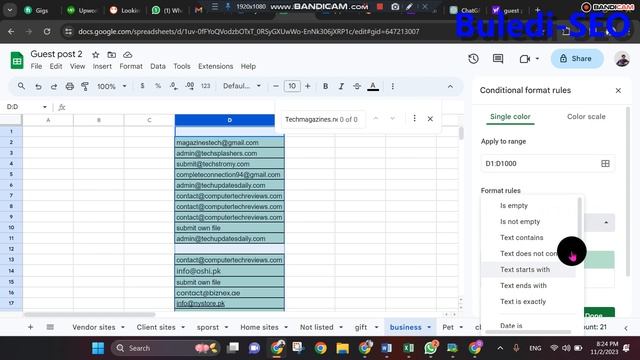
Task: Open Windows Start menu
Action: (98, 348)
